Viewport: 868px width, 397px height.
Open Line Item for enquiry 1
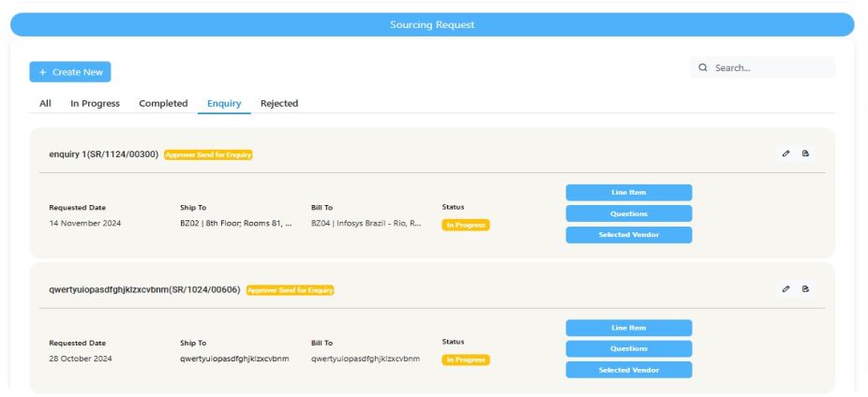point(629,192)
